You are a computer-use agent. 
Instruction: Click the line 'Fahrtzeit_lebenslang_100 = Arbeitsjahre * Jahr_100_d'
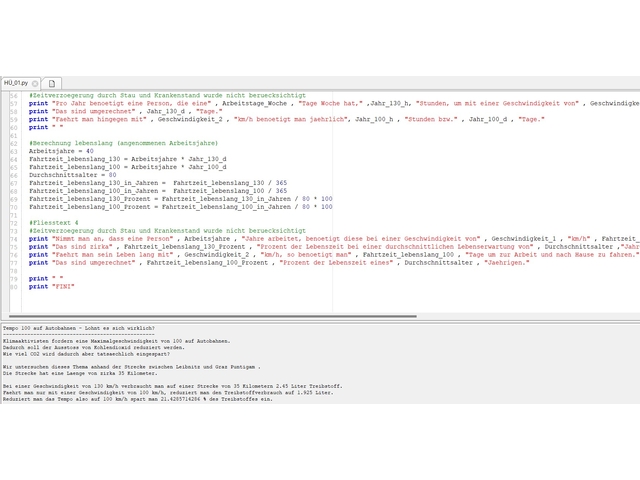pyautogui.click(x=127, y=167)
